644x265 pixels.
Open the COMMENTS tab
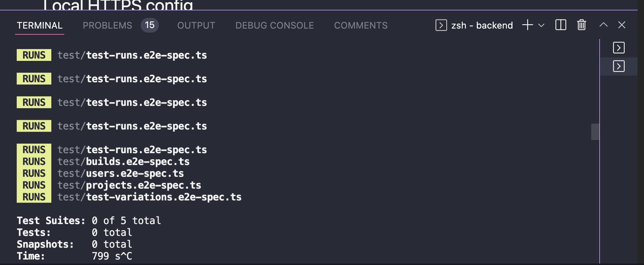[361, 25]
